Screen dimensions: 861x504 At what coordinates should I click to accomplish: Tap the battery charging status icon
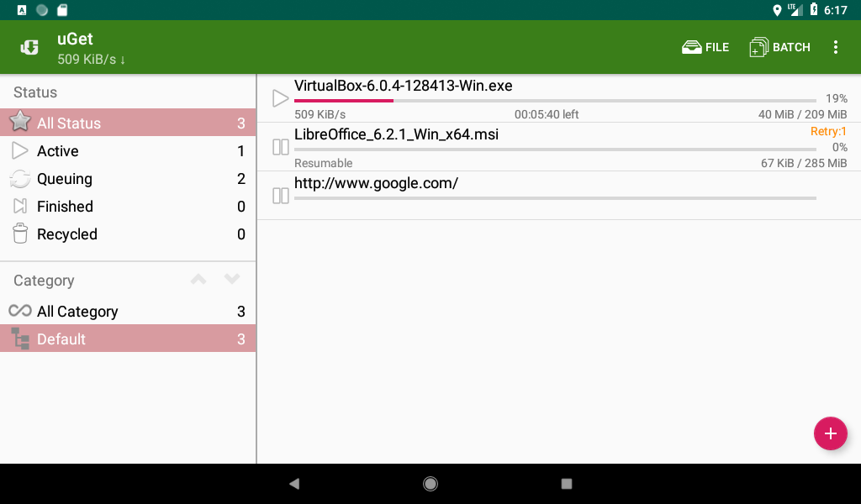point(814,10)
